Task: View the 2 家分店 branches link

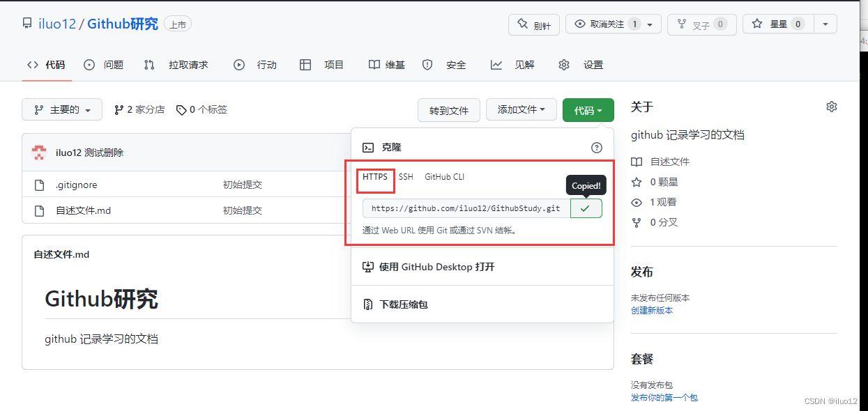Action: 139,109
